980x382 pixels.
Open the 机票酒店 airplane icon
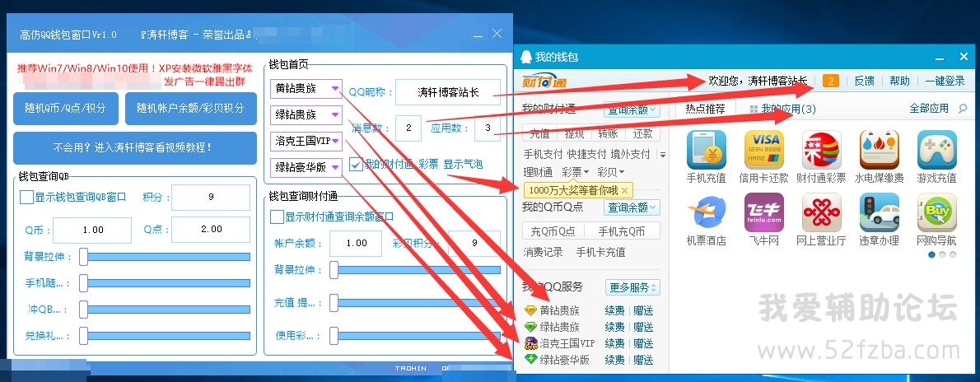707,212
